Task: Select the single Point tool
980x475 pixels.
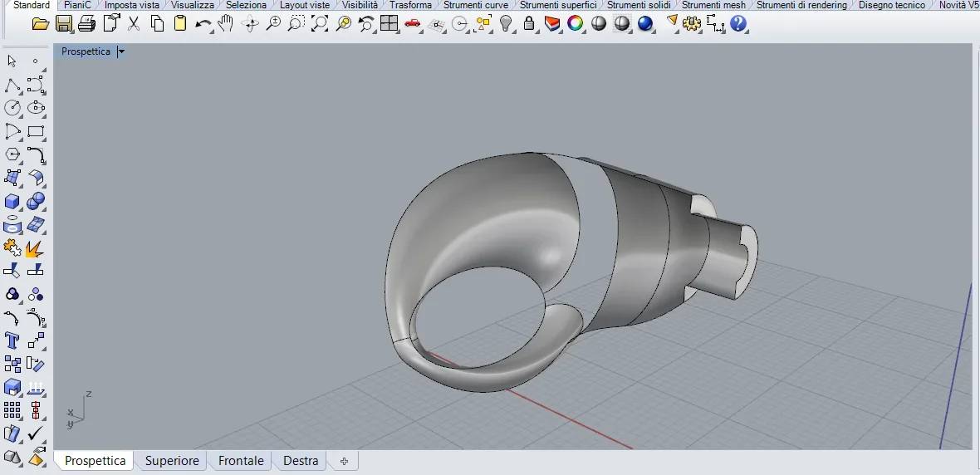Action: coord(36,61)
